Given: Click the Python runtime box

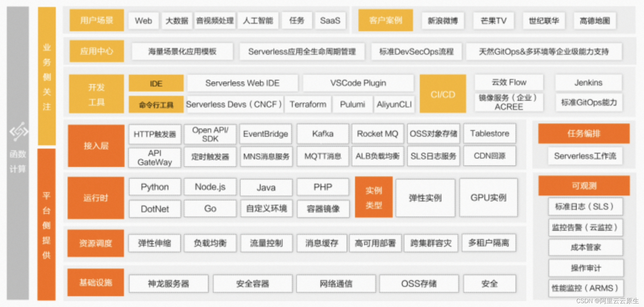Looking at the screenshot, I should tap(155, 187).
